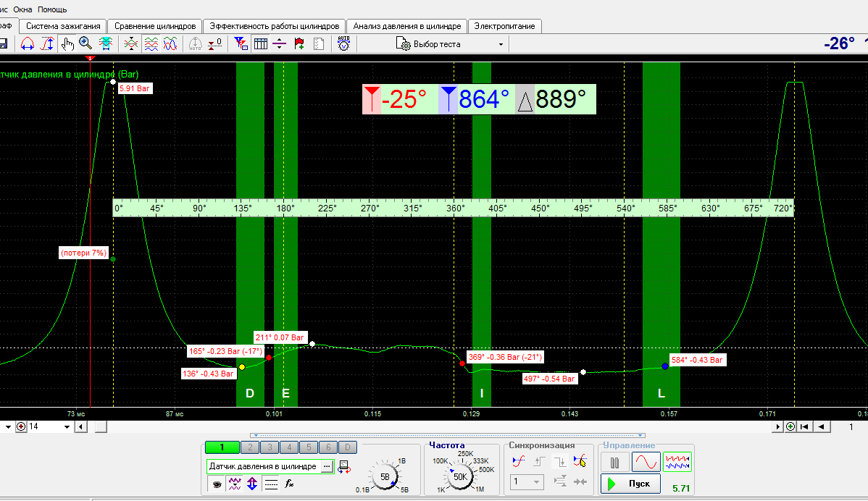Switch to the Сравнение цилиндров tab
868x501 pixels.
[x=155, y=26]
